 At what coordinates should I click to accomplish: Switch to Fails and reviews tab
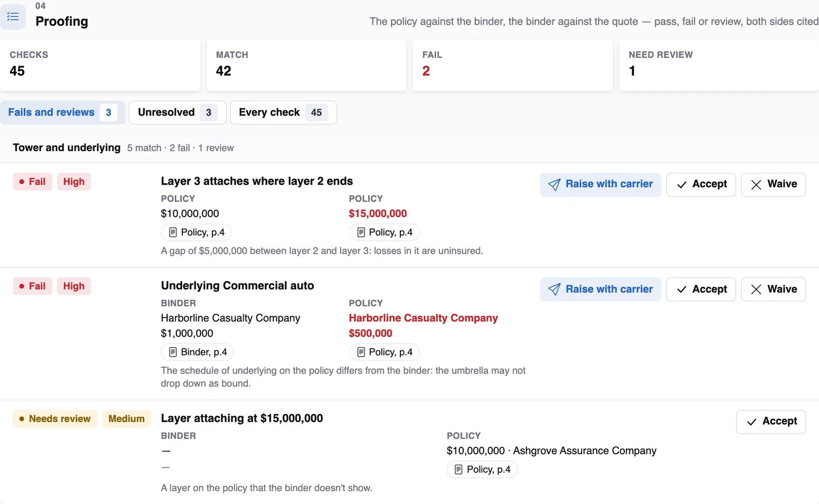(62, 113)
